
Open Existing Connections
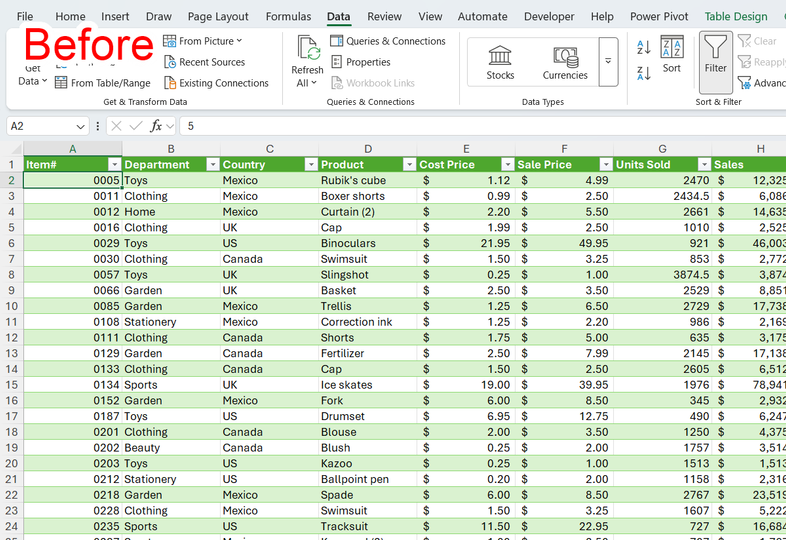216,83
